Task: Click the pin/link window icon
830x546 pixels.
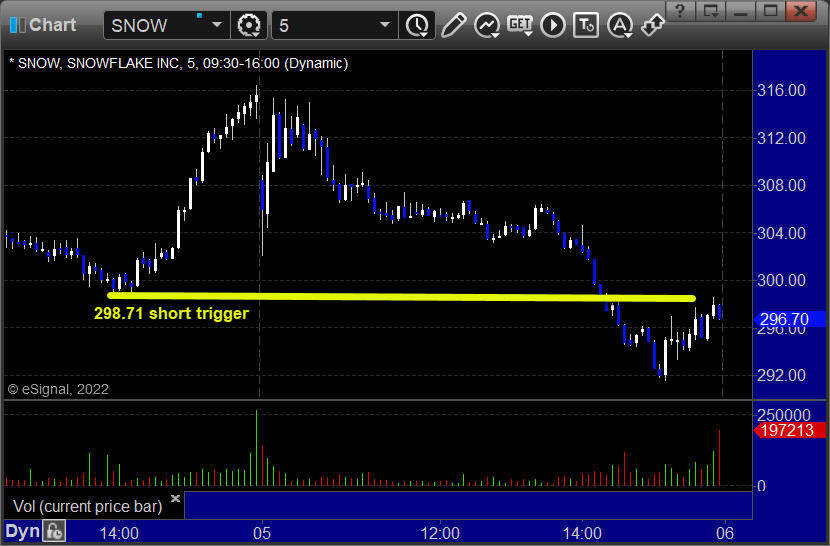Action: click(x=653, y=24)
